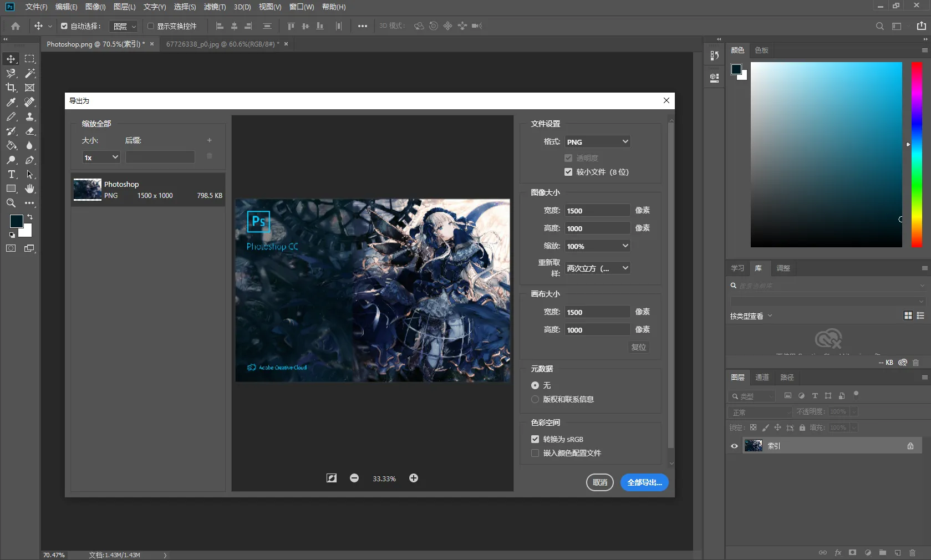This screenshot has height=560, width=931.
Task: Select the Hand tool
Action: 30,189
